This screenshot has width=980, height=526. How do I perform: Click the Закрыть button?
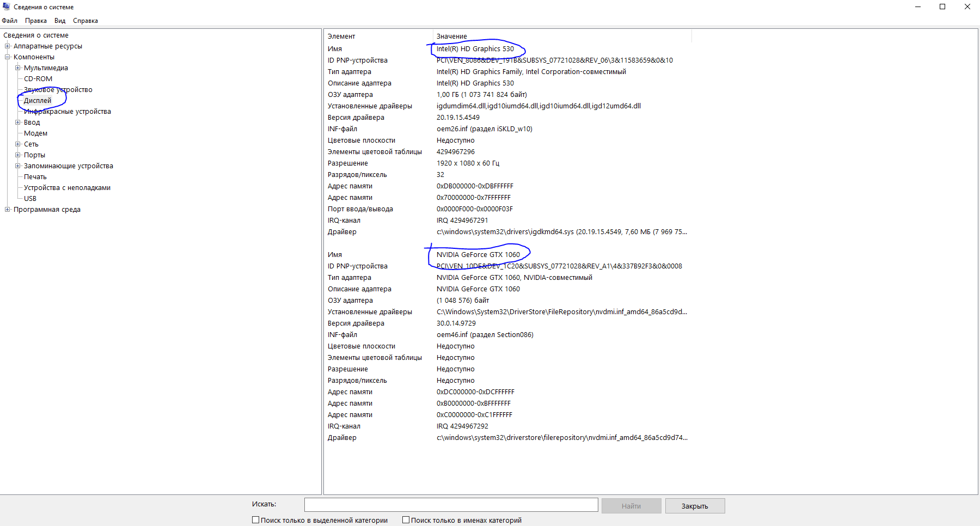(695, 506)
